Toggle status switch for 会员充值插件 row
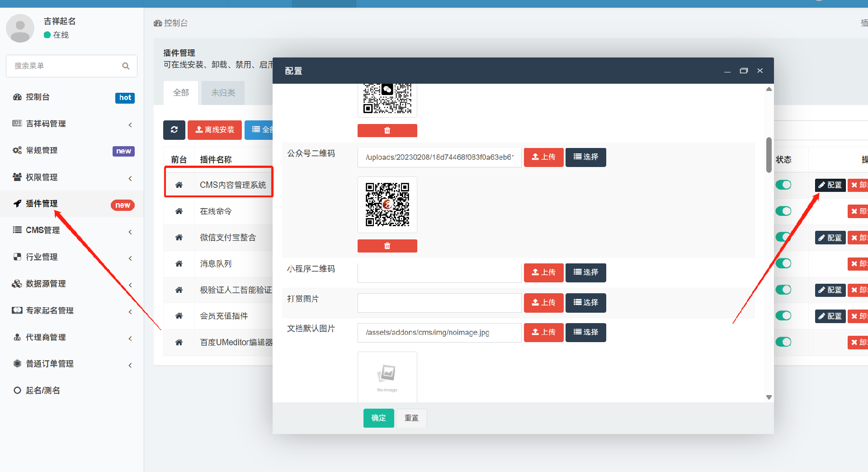The height and width of the screenshot is (472, 868). pos(783,316)
